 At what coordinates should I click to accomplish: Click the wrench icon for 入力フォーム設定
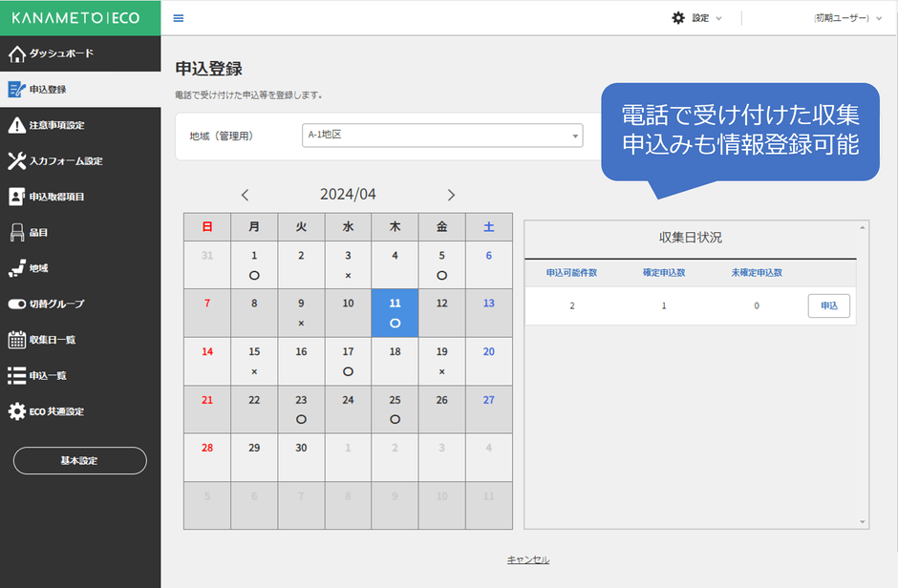coord(17,161)
